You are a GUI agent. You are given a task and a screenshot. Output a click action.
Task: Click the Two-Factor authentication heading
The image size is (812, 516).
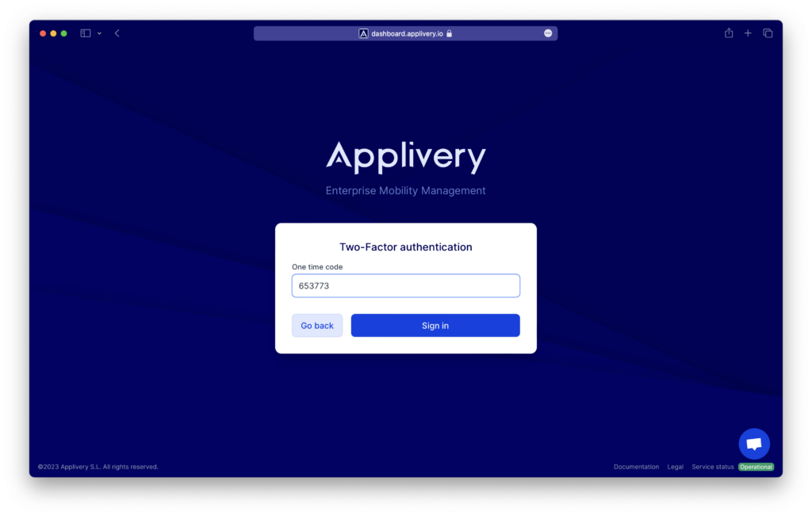point(406,247)
